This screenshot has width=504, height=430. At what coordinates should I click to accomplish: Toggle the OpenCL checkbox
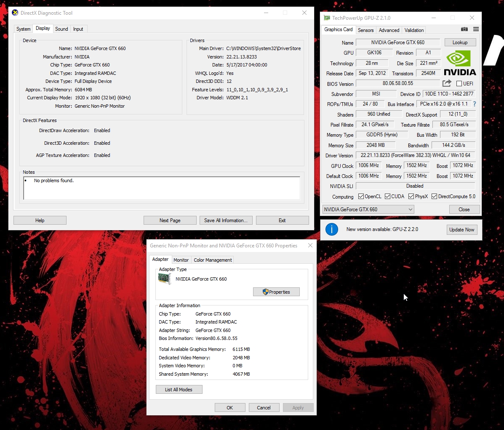pos(361,196)
